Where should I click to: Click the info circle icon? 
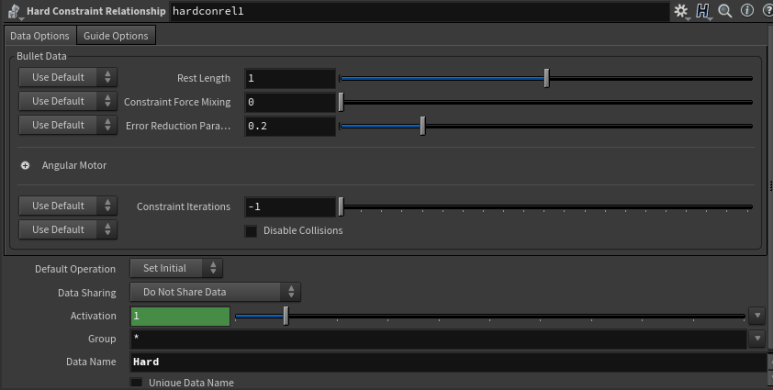tap(747, 10)
